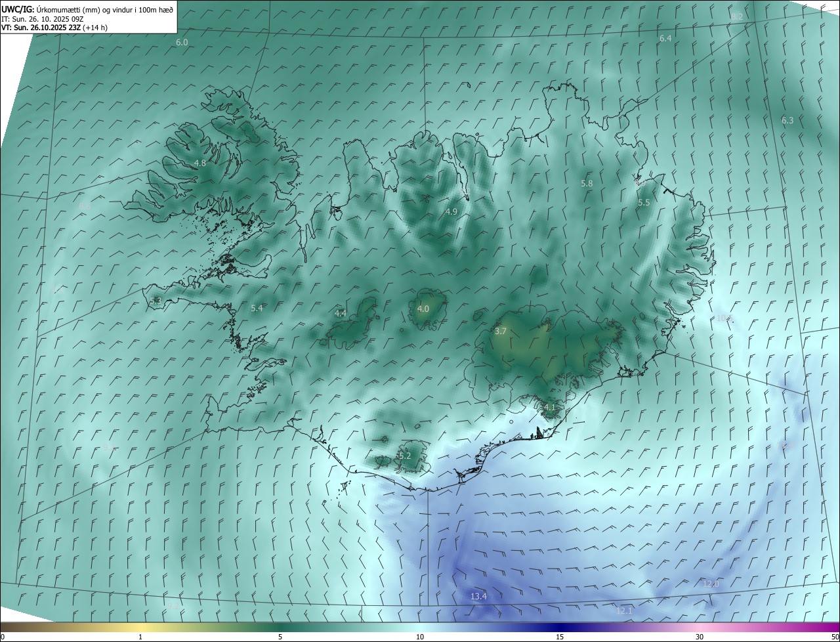Click the 4.4 value label on the map
This screenshot has width=840, height=642.
(x=341, y=314)
